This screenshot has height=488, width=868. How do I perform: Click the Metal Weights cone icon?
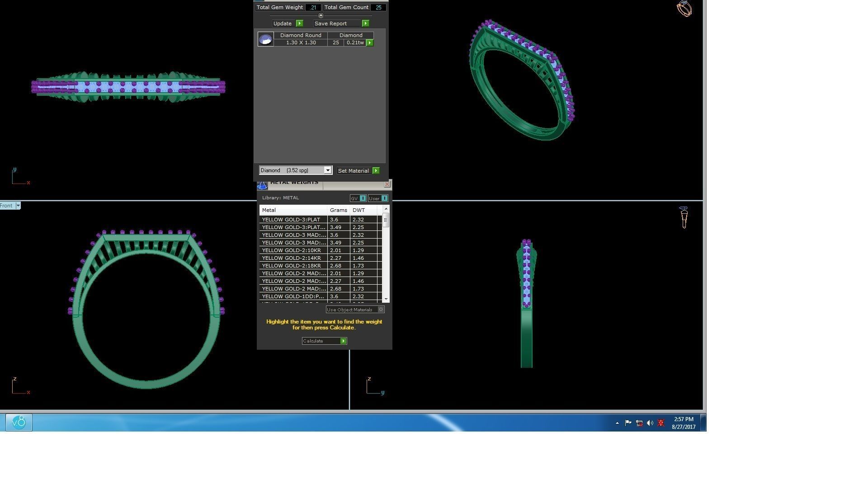[x=262, y=185]
